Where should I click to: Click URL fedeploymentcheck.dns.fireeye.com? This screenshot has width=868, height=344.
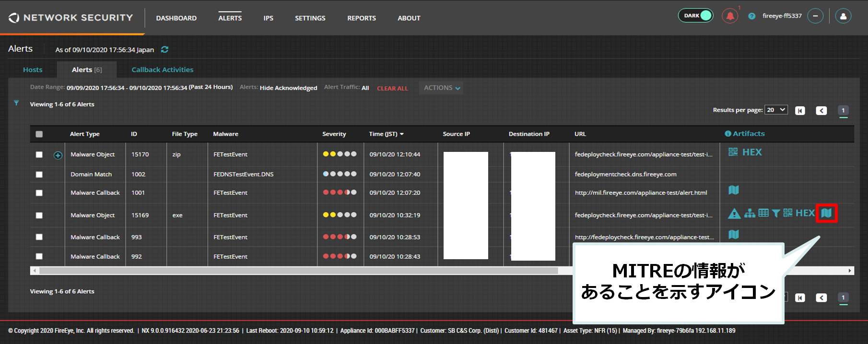click(626, 174)
